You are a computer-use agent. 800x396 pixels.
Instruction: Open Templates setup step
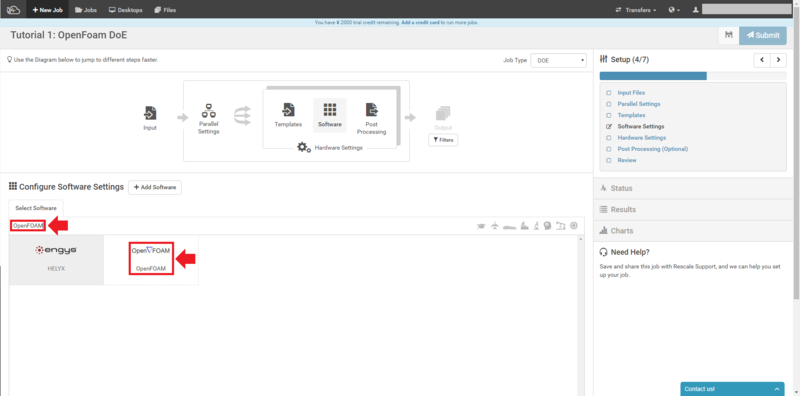point(631,115)
